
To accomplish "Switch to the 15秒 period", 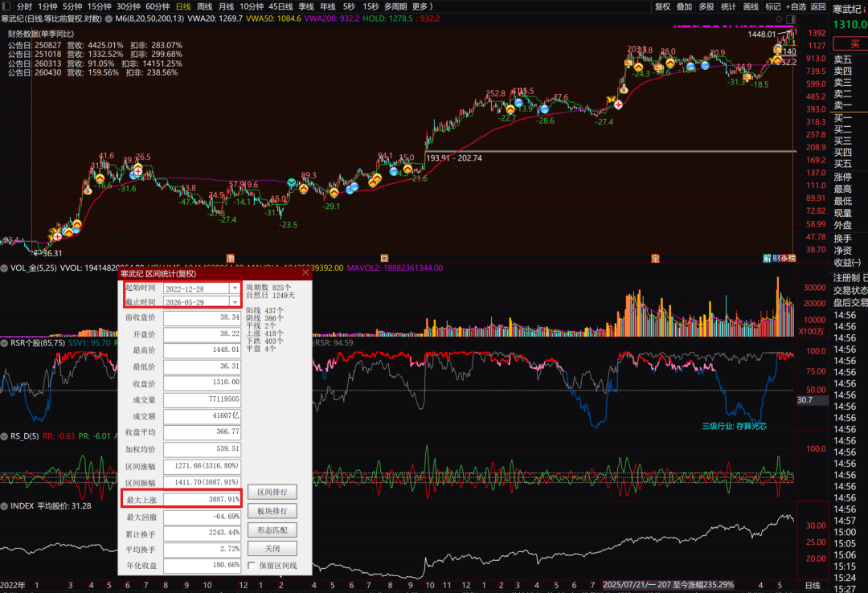I will [371, 6].
